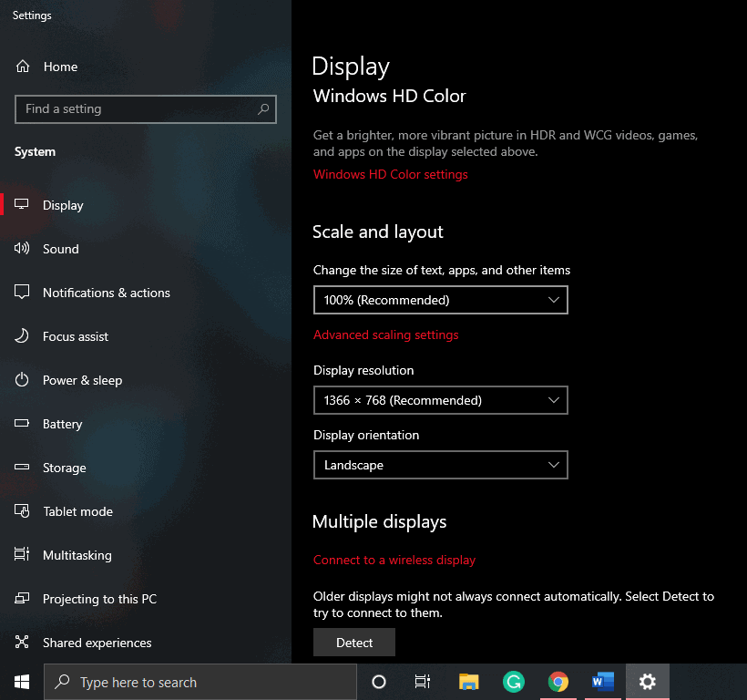Screen dimensions: 747x700
Task: Click the Display monitor icon
Action: point(22,204)
